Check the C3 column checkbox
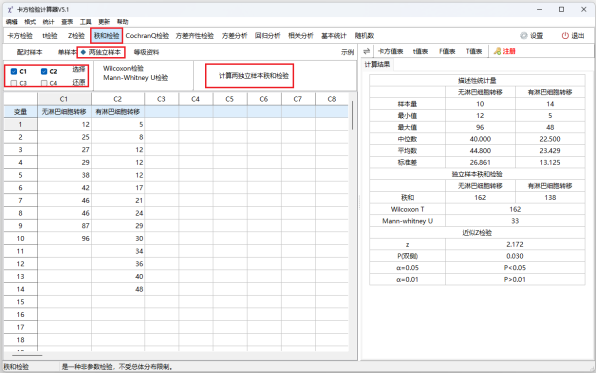The height and width of the screenshot is (373, 596). click(14, 83)
